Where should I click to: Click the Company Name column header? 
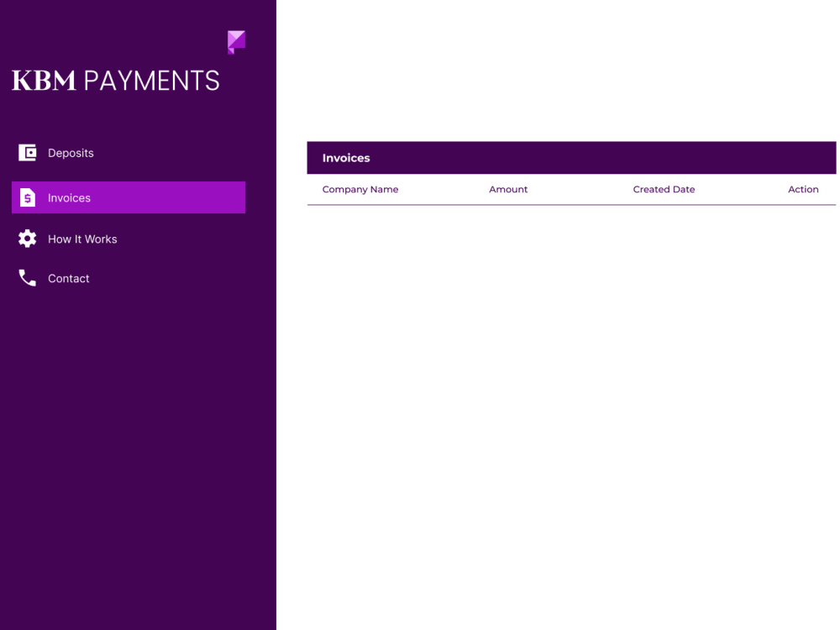(360, 189)
